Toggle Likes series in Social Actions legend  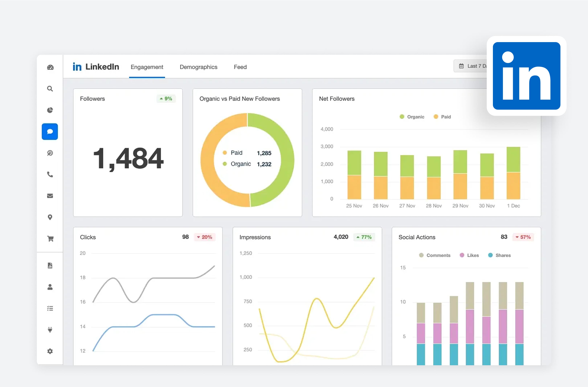pos(469,255)
